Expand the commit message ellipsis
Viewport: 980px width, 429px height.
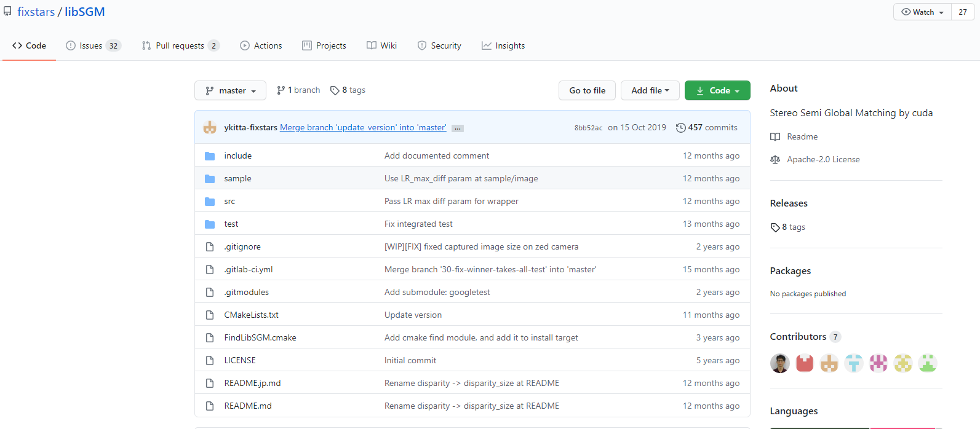tap(458, 128)
